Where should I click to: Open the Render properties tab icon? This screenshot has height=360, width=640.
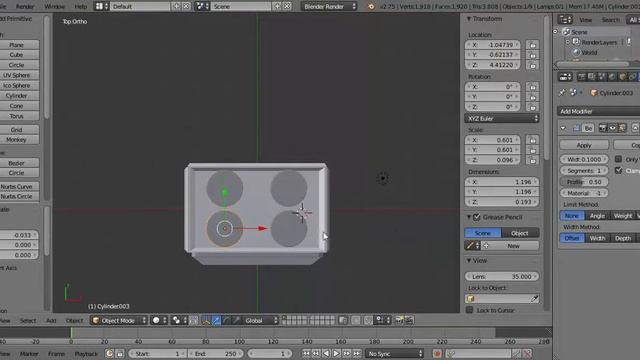582,77
